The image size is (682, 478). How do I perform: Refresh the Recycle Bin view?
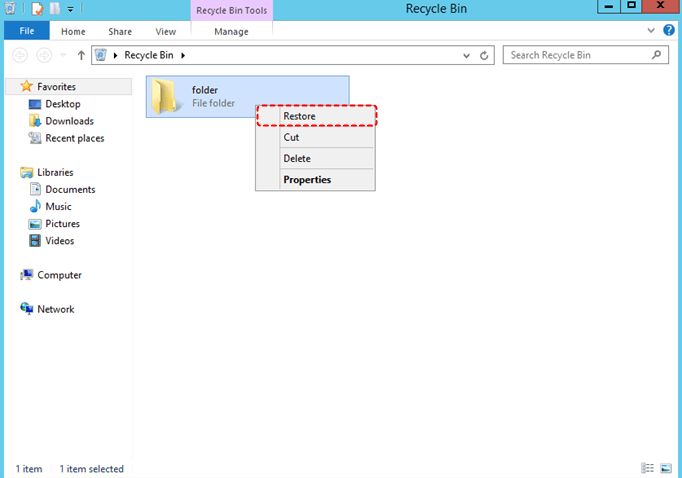[x=484, y=55]
